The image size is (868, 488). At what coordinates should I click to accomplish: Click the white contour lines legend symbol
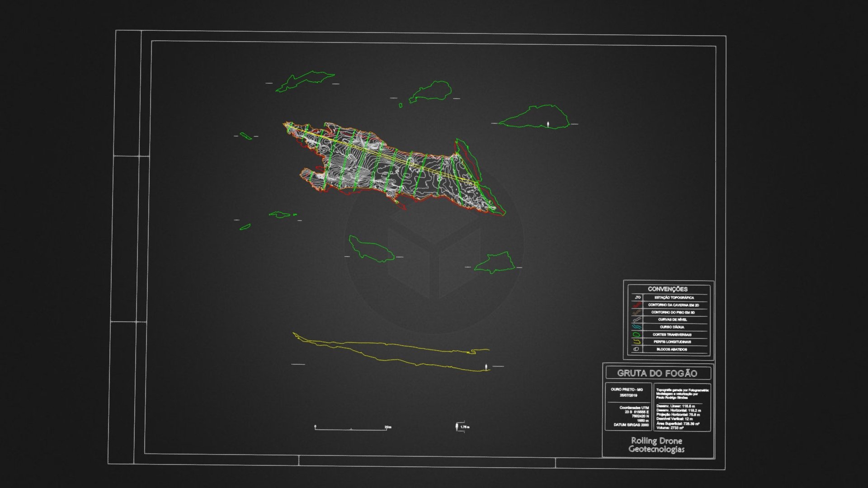[x=637, y=319]
